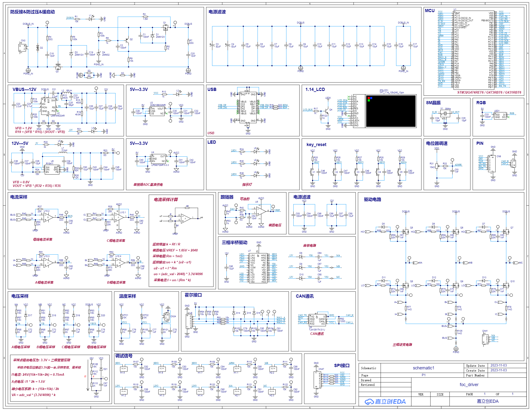Viewport: 532px width, 411px height.
Task: Click the U7 three-phase gate driver chip
Action: point(258,268)
